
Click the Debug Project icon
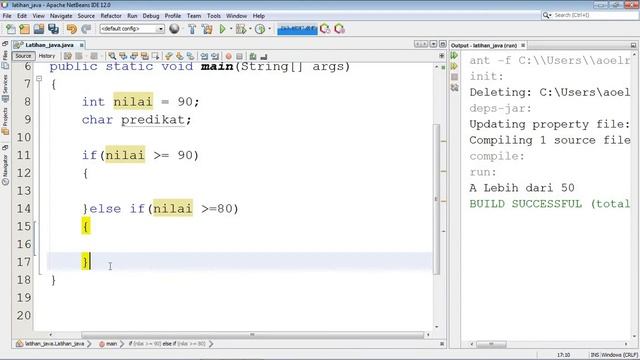pyautogui.click(x=241, y=29)
